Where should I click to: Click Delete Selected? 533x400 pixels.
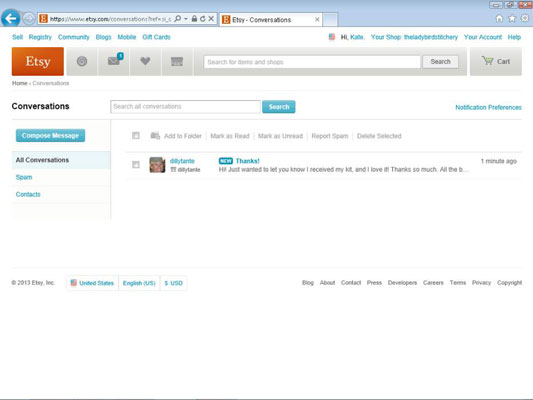coord(379,136)
